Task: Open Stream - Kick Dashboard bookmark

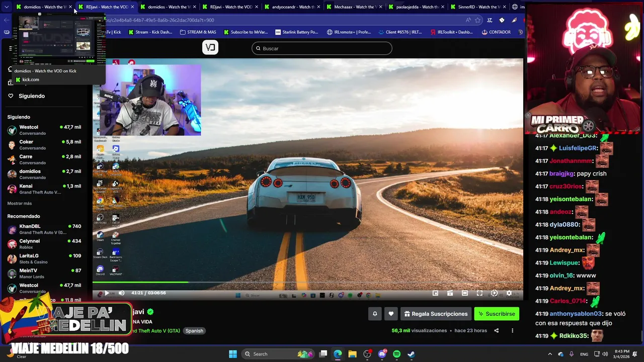Action: 150,32
